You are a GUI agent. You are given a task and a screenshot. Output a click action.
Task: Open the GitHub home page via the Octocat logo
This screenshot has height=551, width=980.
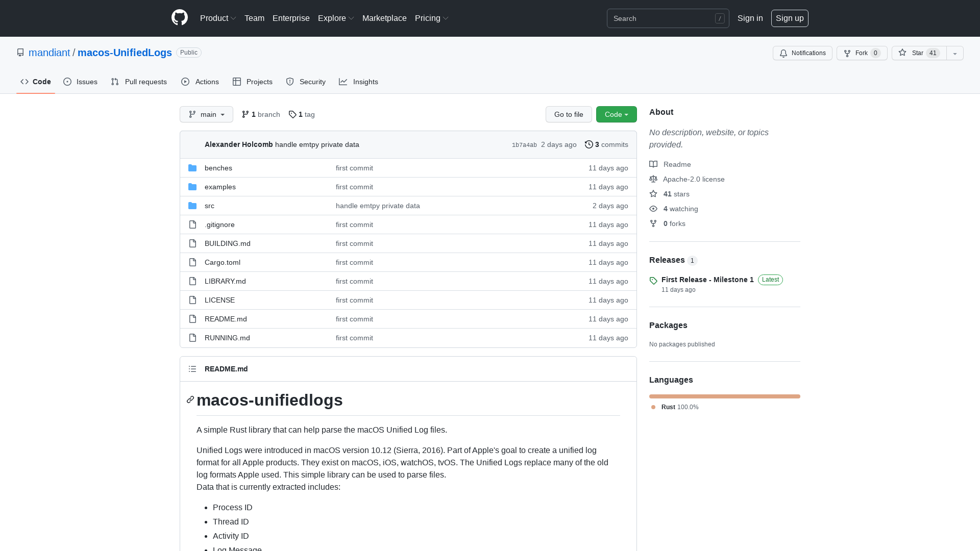pyautogui.click(x=180, y=17)
